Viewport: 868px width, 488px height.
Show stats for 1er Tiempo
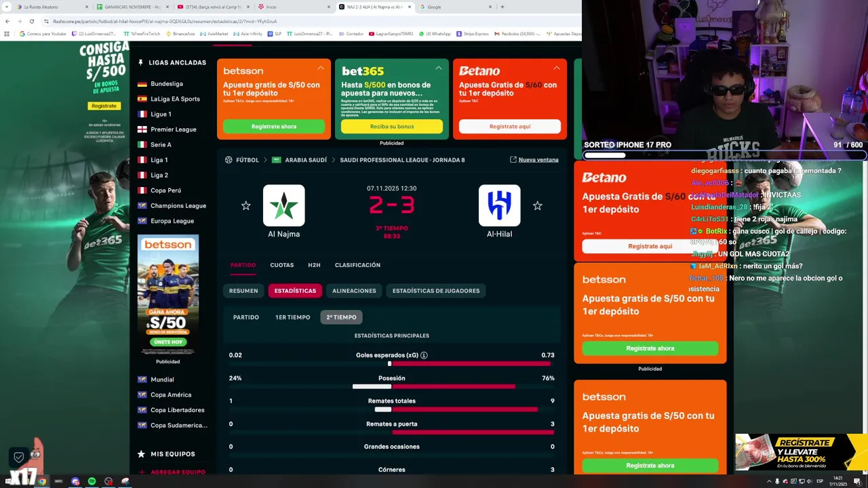click(292, 317)
